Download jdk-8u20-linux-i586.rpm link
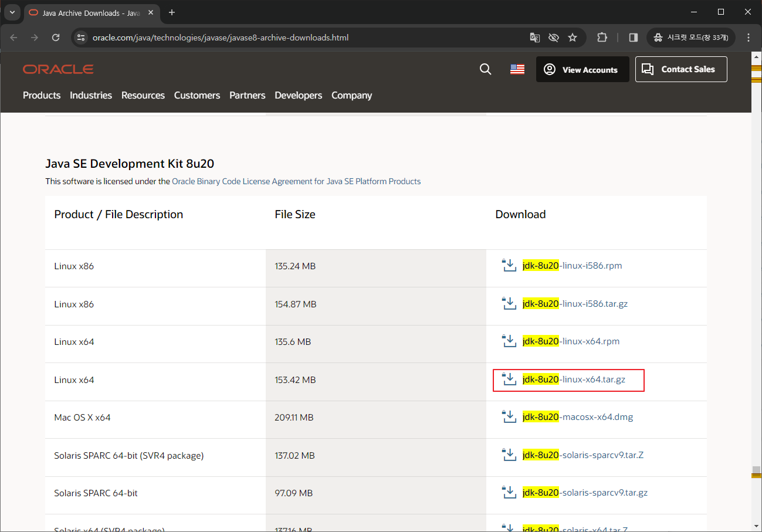The width and height of the screenshot is (762, 532). point(573,266)
